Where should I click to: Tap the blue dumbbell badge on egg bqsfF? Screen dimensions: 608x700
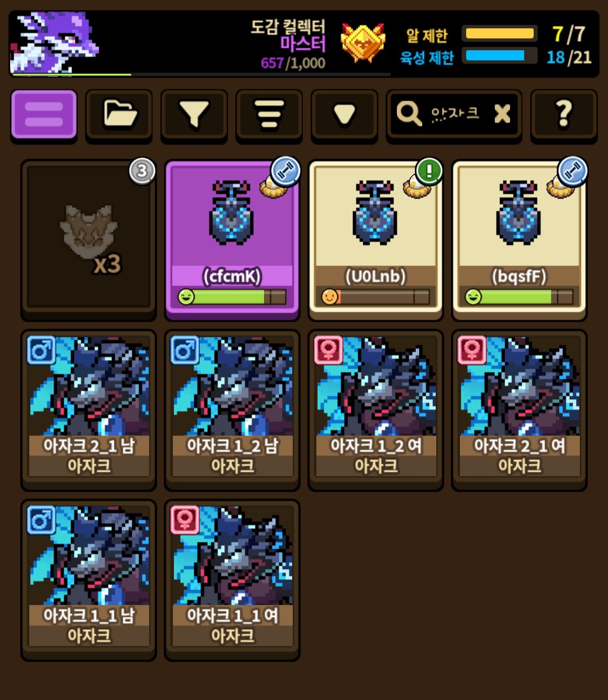coord(573,171)
